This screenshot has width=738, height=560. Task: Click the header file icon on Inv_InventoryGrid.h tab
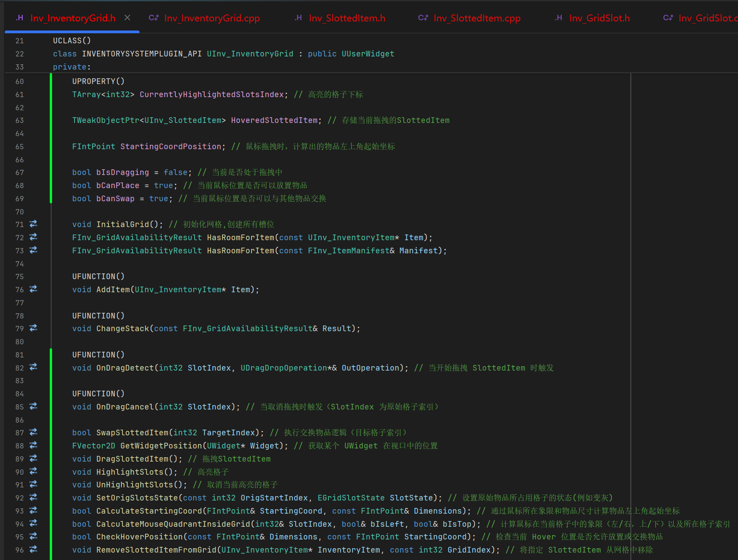pyautogui.click(x=20, y=18)
